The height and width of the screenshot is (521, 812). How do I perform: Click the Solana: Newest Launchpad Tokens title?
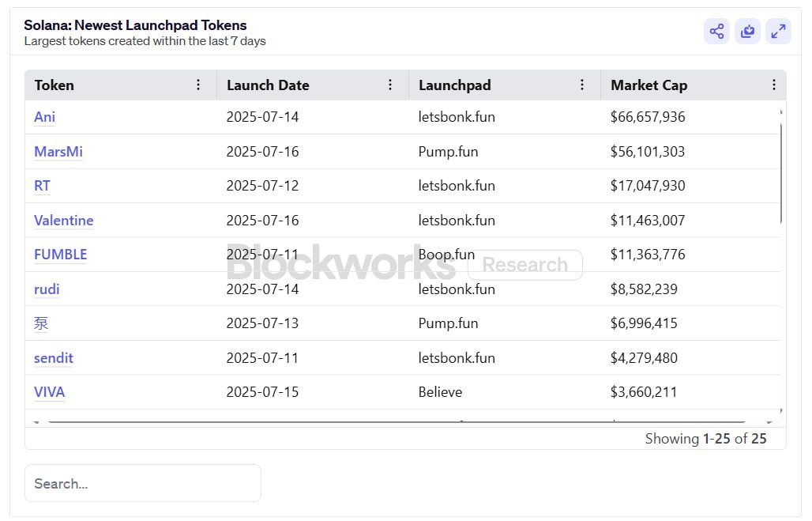[x=135, y=25]
